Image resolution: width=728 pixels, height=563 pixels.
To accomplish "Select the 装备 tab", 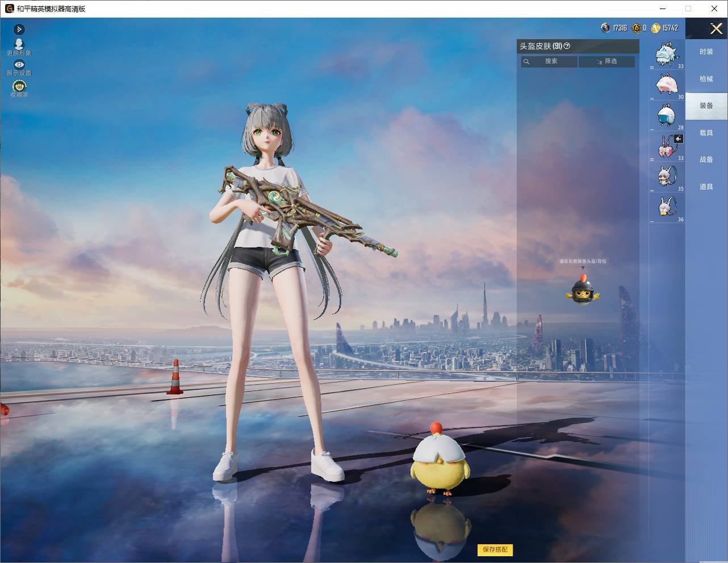I will 706,106.
